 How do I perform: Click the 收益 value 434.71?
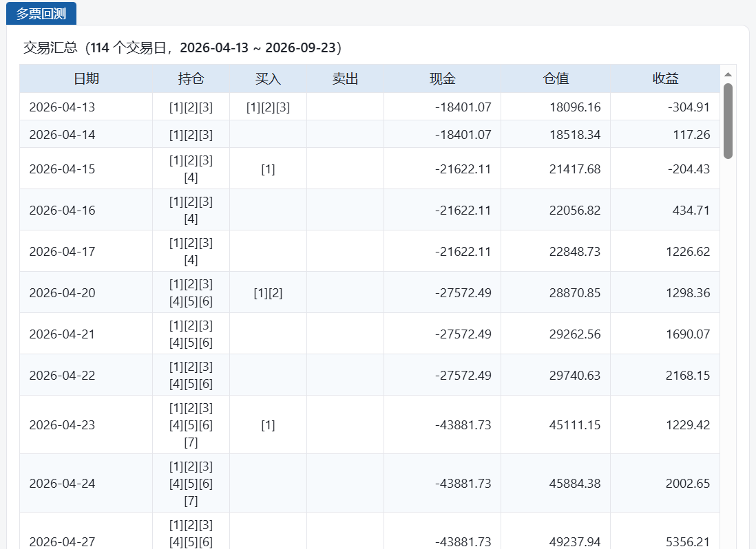691,210
